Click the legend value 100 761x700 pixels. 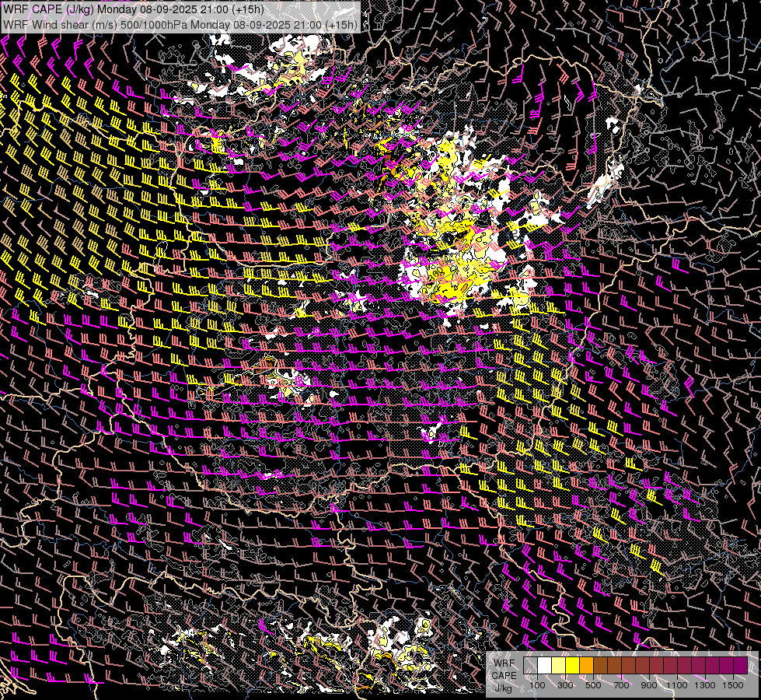tap(537, 685)
